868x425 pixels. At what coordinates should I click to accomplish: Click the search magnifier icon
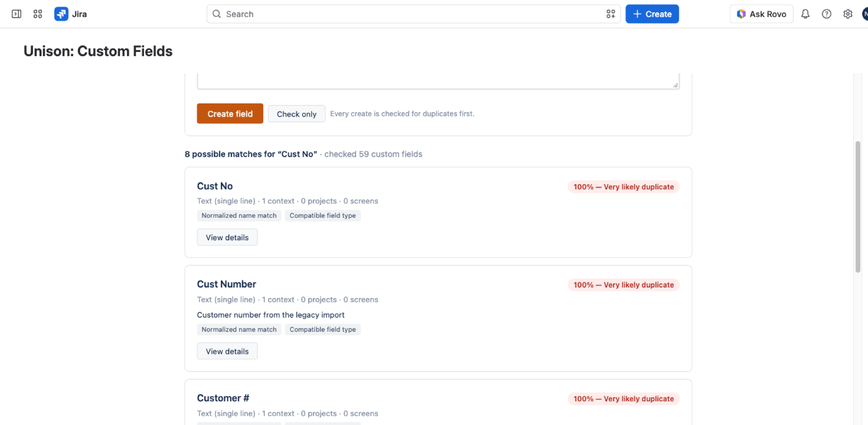pos(217,14)
